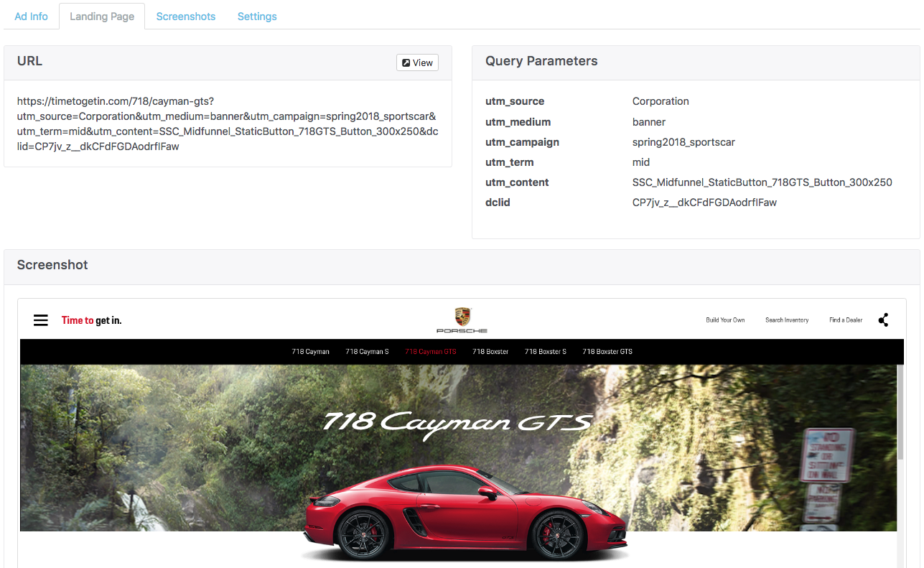Click the URL panel heading
The width and height of the screenshot is (924, 568).
29,61
